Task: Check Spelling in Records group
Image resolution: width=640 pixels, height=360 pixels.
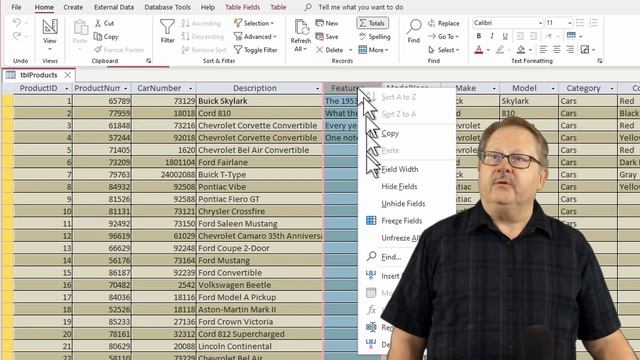Action: (x=375, y=36)
